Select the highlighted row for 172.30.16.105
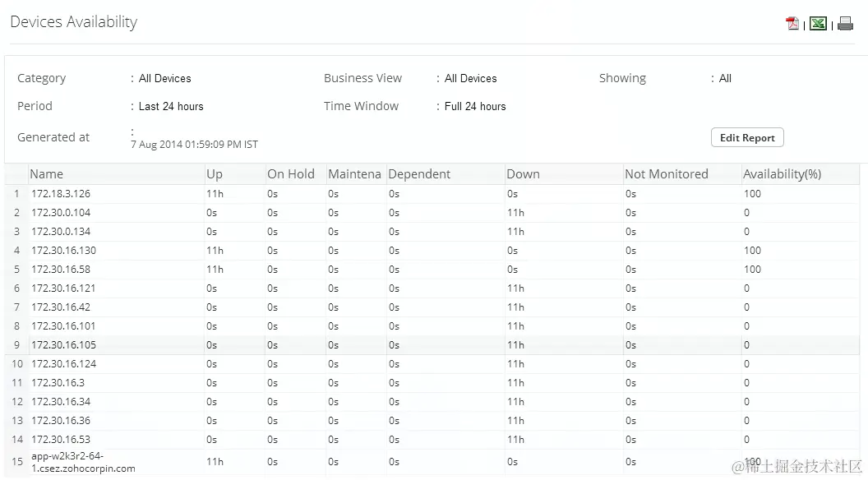The image size is (868, 480). click(x=64, y=344)
